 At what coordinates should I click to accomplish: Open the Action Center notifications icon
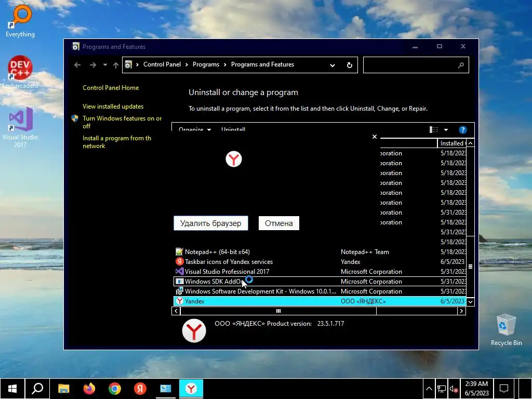[504, 389]
